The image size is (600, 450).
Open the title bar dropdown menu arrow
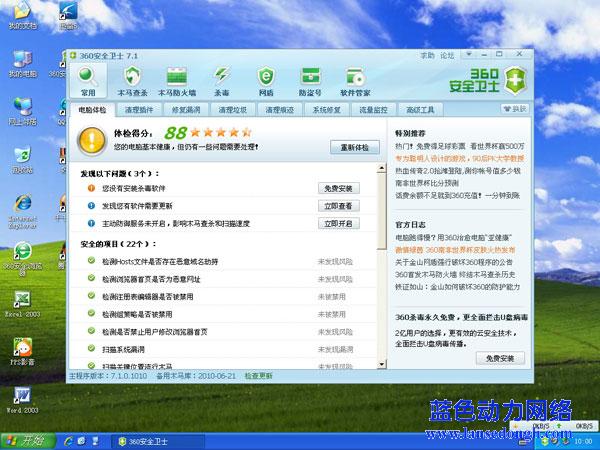(469, 54)
